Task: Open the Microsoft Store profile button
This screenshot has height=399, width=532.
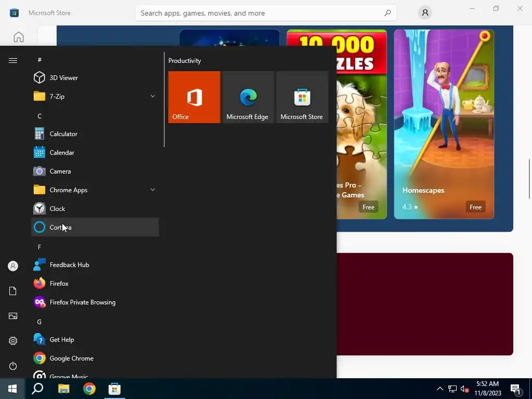Action: [x=425, y=13]
